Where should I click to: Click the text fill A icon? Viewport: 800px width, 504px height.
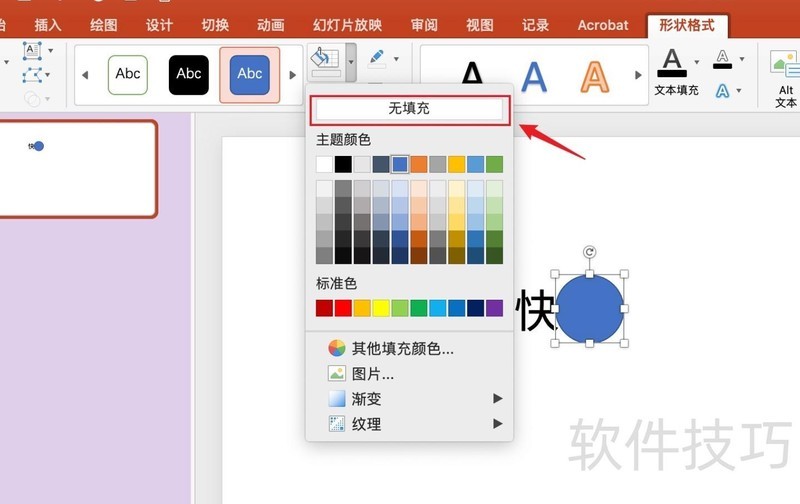(x=673, y=64)
